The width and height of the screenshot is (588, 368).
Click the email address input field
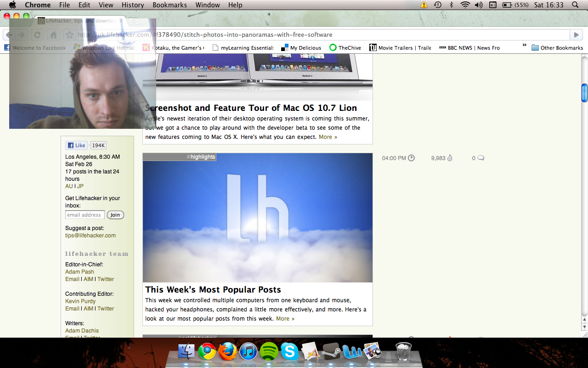(85, 215)
